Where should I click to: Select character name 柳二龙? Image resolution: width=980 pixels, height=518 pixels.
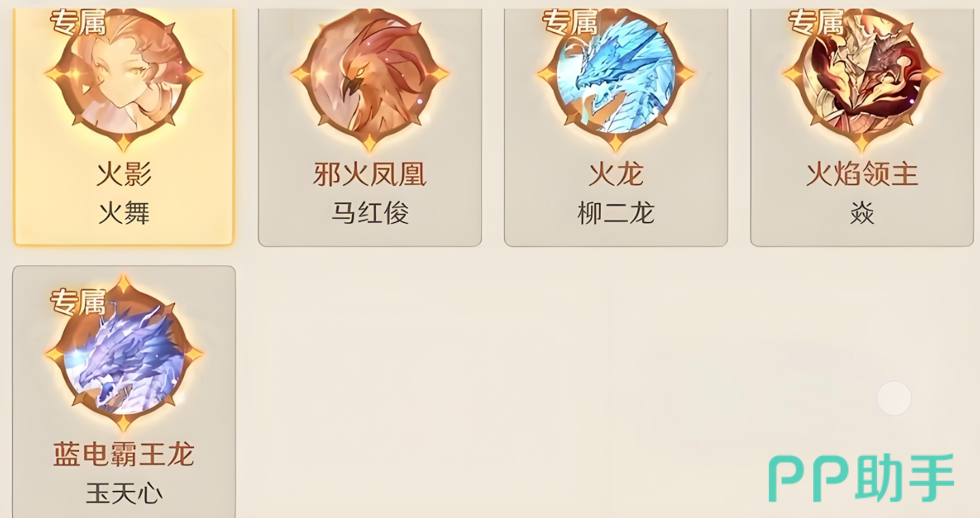click(x=616, y=214)
